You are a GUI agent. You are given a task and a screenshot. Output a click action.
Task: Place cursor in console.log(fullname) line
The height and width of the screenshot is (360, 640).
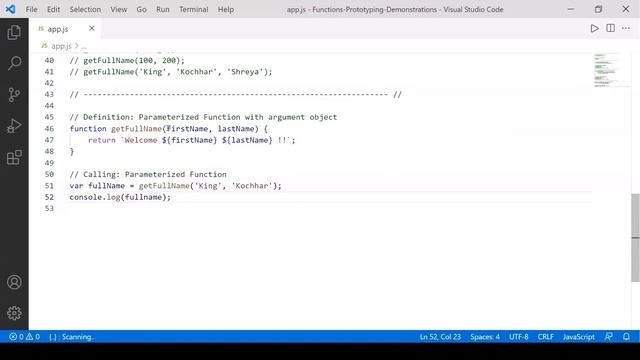[120, 197]
